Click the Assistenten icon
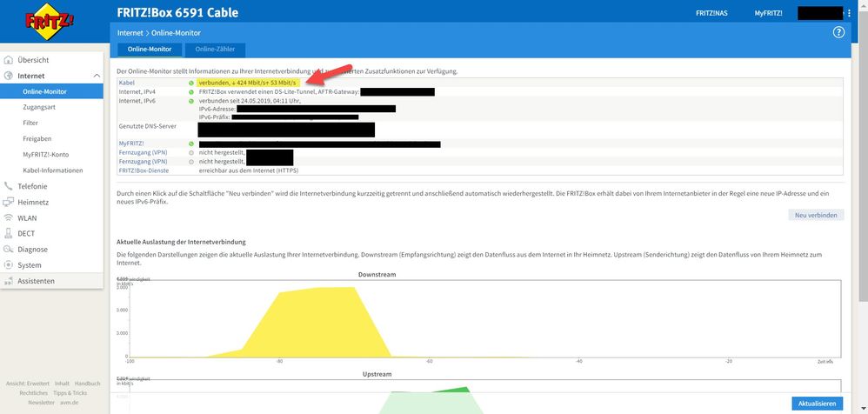The image size is (868, 414). (9, 281)
